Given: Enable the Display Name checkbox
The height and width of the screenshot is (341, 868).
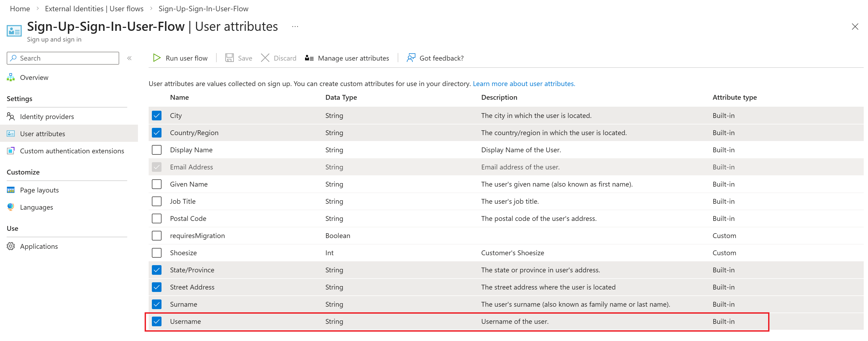Looking at the screenshot, I should pyautogui.click(x=157, y=150).
